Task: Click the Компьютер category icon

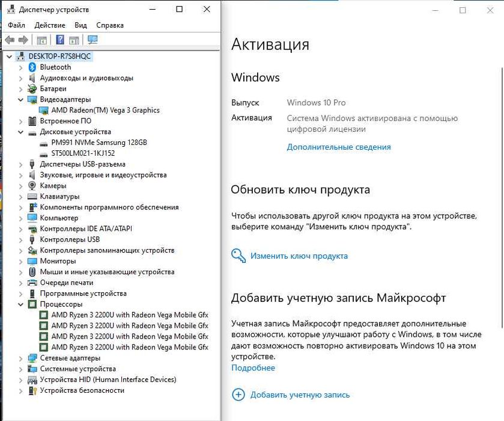Action: [32, 218]
